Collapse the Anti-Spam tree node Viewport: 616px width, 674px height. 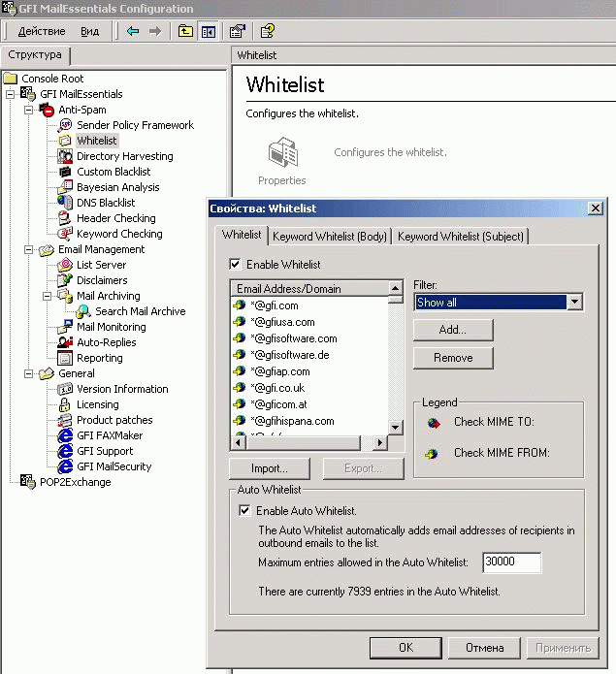pyautogui.click(x=28, y=110)
